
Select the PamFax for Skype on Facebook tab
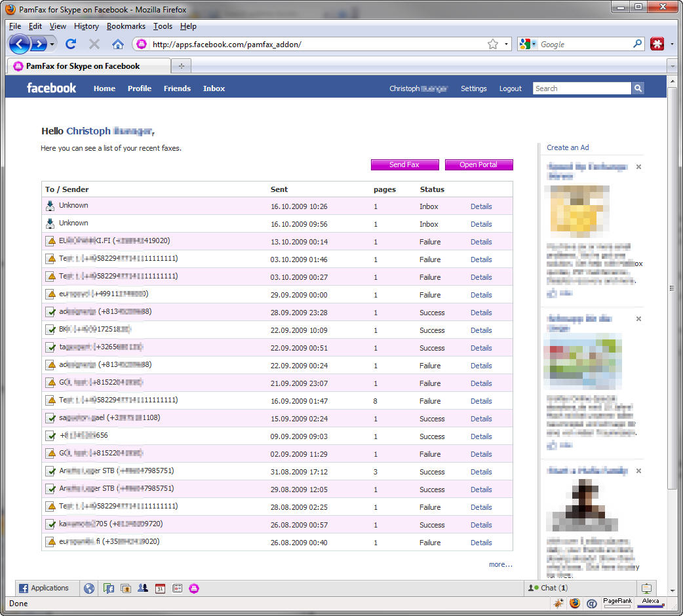coord(88,66)
